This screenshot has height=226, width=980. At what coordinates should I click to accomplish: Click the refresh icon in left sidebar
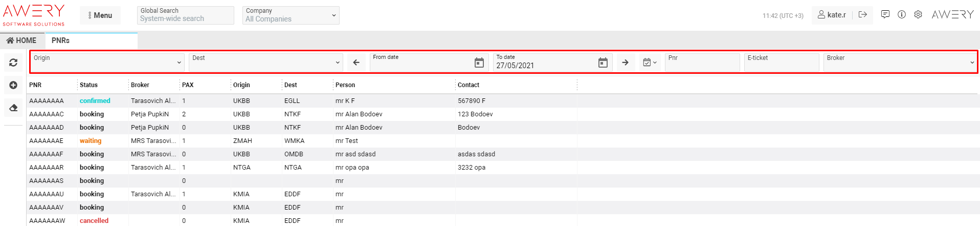pos(13,63)
